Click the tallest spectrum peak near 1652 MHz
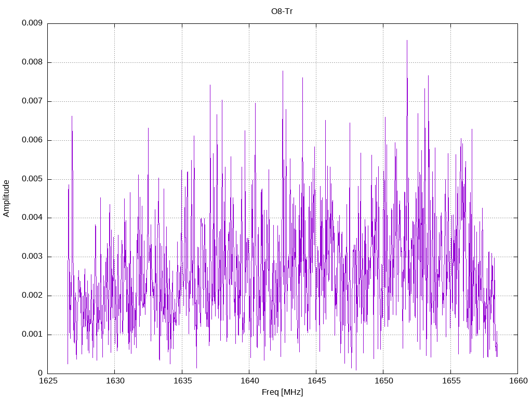The height and width of the screenshot is (399, 532). pyautogui.click(x=407, y=41)
